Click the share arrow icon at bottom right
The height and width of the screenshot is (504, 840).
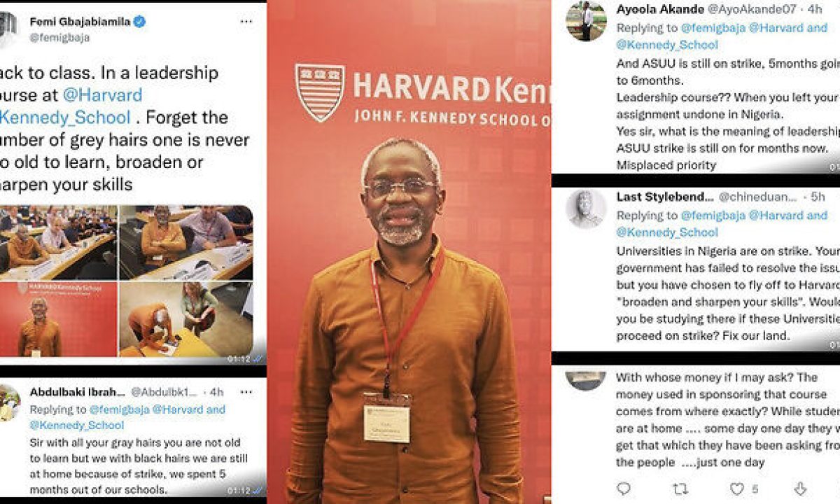[800, 488]
